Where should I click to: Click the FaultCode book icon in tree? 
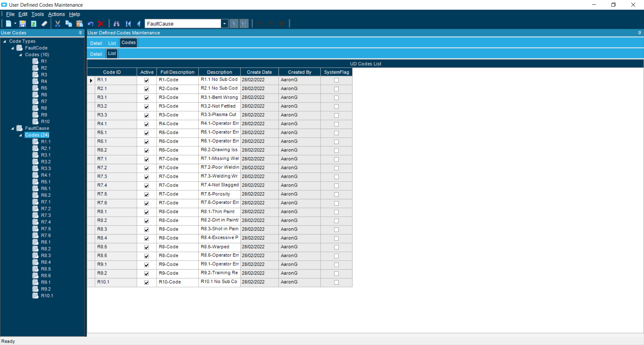[x=20, y=48]
